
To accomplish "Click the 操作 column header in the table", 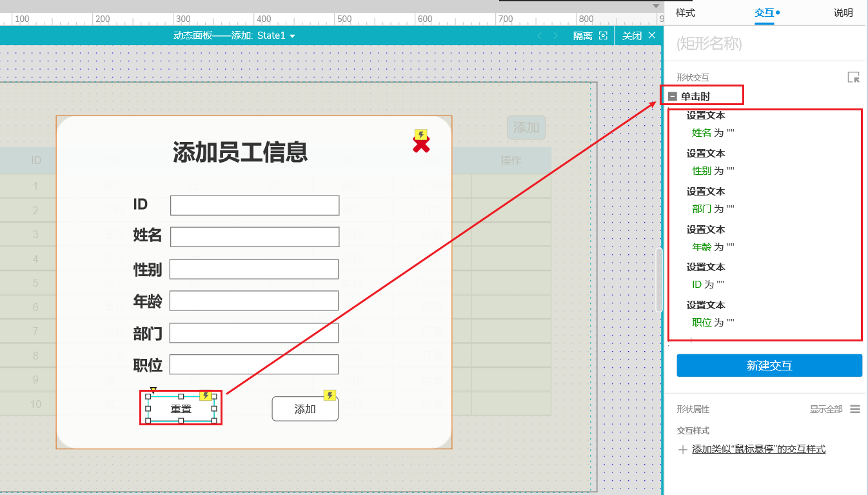I will (x=511, y=160).
